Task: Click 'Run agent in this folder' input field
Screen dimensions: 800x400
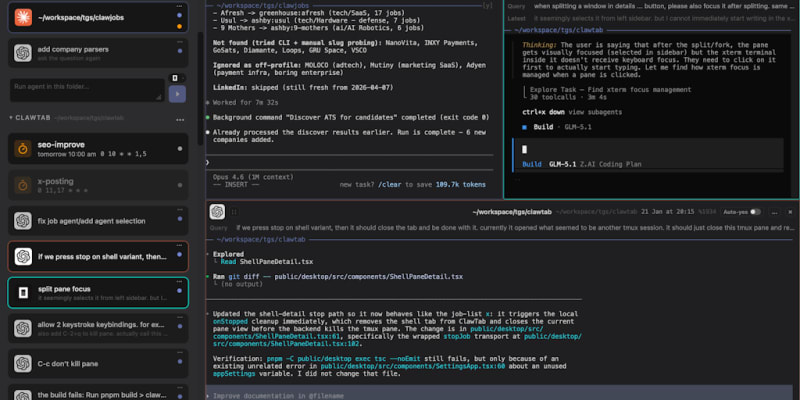Action: [x=85, y=90]
